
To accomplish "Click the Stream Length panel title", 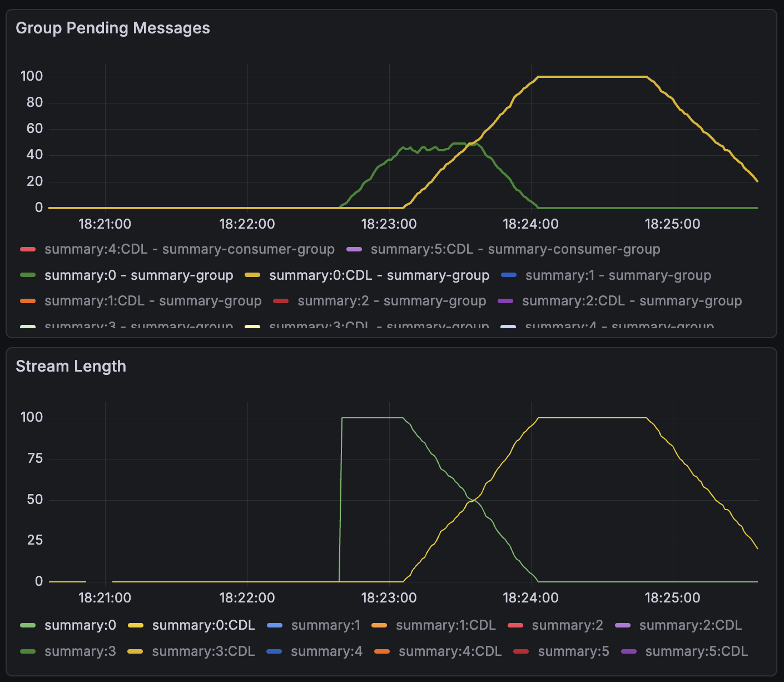I will 71,367.
